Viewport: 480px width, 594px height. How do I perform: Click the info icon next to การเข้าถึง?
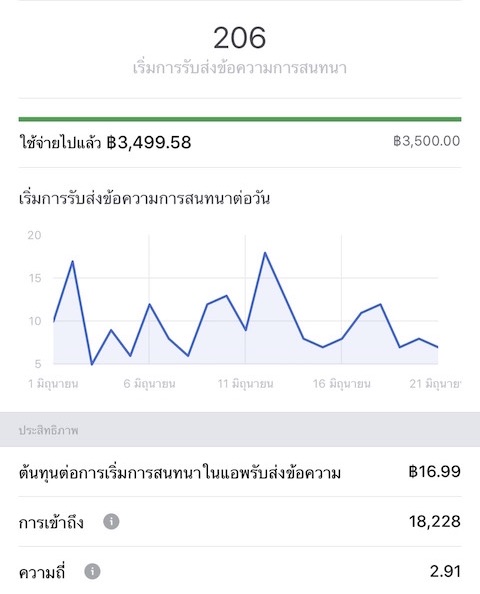click(x=111, y=522)
